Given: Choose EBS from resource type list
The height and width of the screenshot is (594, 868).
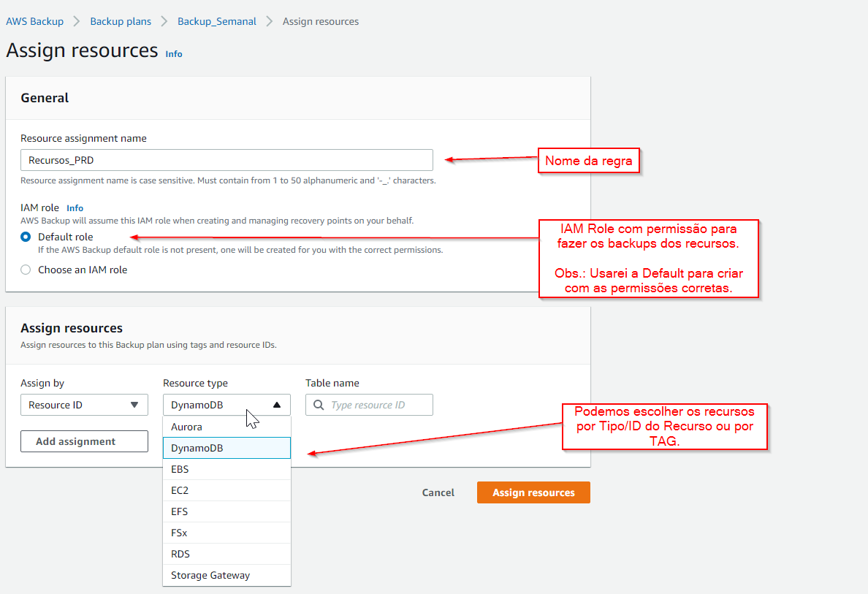Looking at the screenshot, I should coord(227,469).
